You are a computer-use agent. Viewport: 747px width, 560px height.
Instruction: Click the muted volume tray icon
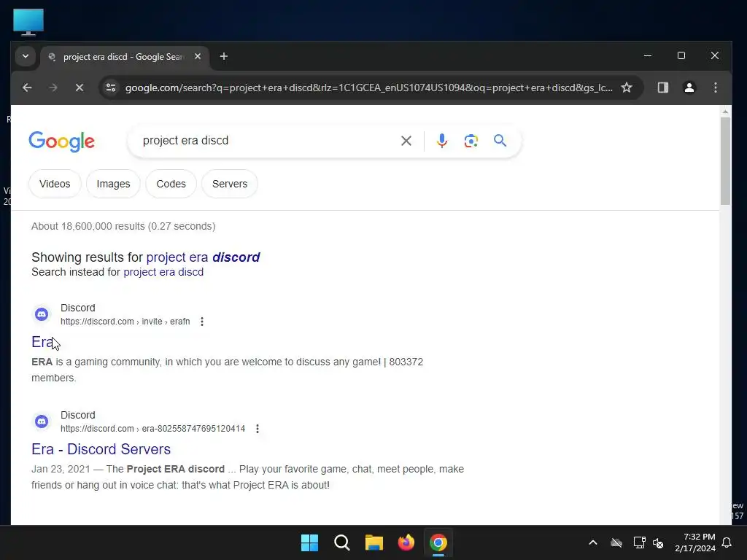pyautogui.click(x=659, y=542)
